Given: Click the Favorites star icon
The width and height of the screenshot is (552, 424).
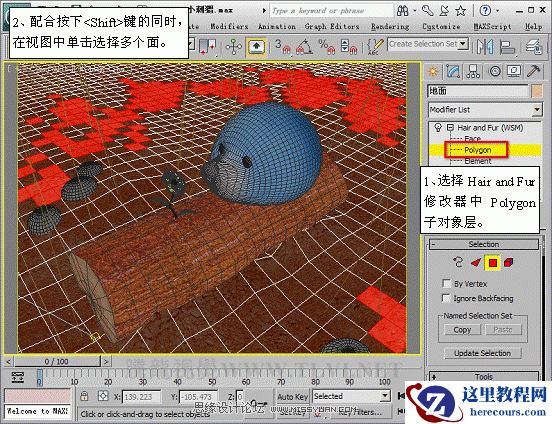Looking at the screenshot, I should (x=461, y=11).
